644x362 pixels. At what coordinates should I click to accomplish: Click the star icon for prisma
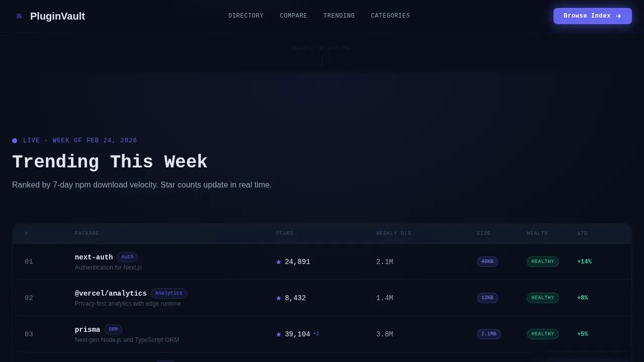point(279,334)
